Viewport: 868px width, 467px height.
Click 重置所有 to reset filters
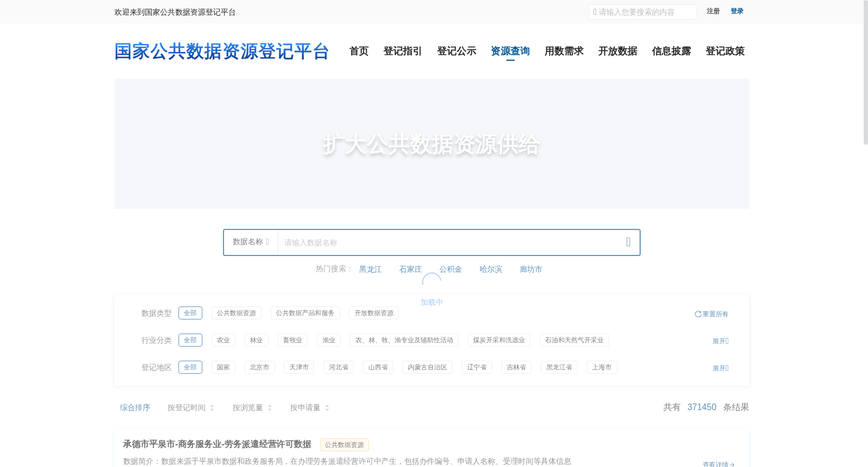click(712, 314)
